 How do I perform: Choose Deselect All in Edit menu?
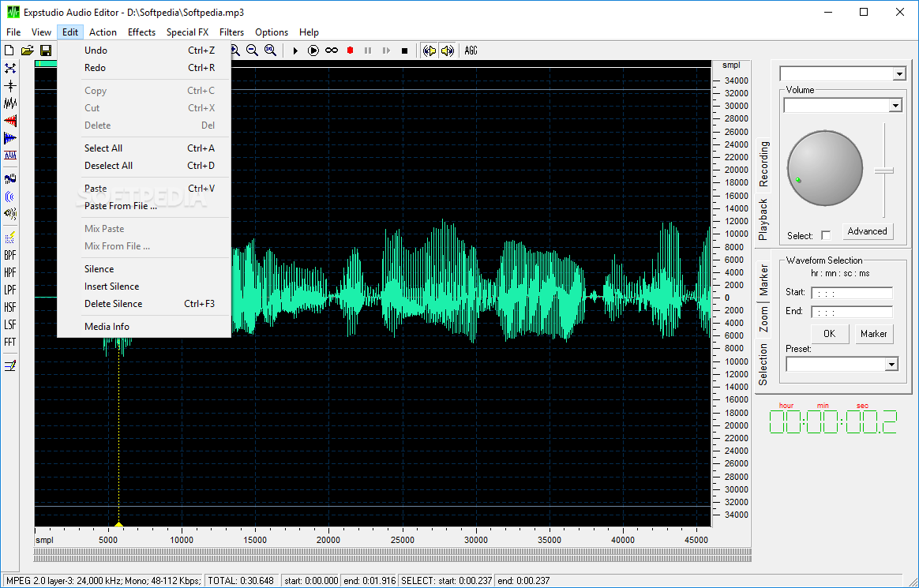point(144,166)
